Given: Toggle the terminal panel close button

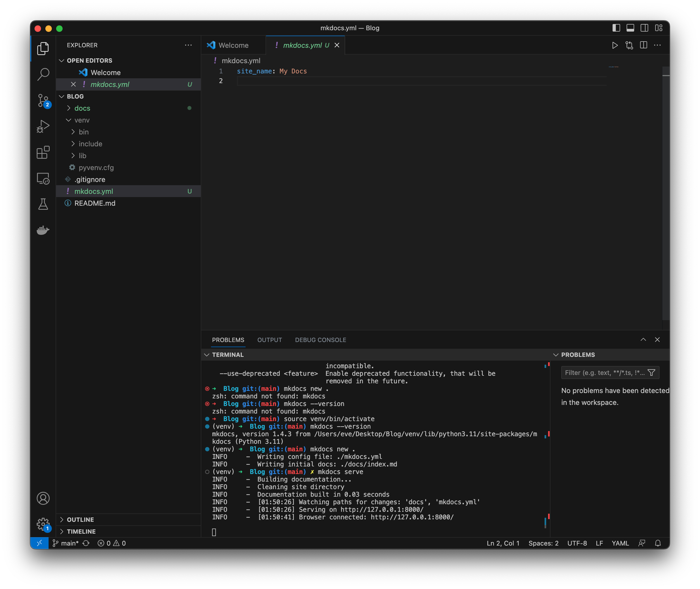Looking at the screenshot, I should [x=657, y=339].
